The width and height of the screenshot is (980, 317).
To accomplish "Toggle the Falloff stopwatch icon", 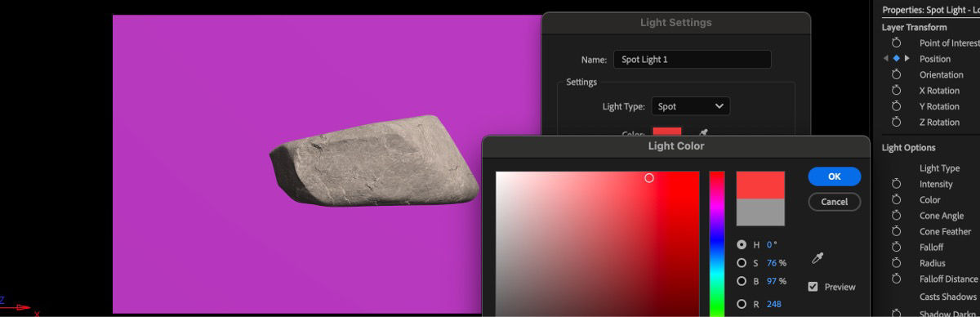I will point(896,247).
